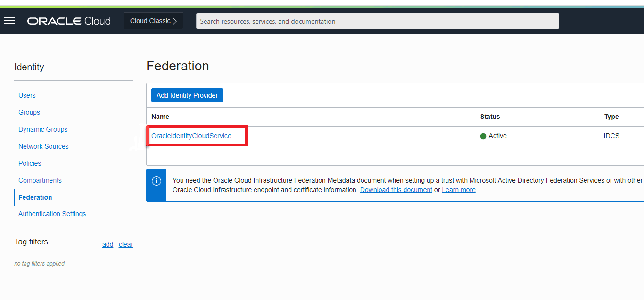
Task: Download this document link in the notice
Action: coord(396,190)
